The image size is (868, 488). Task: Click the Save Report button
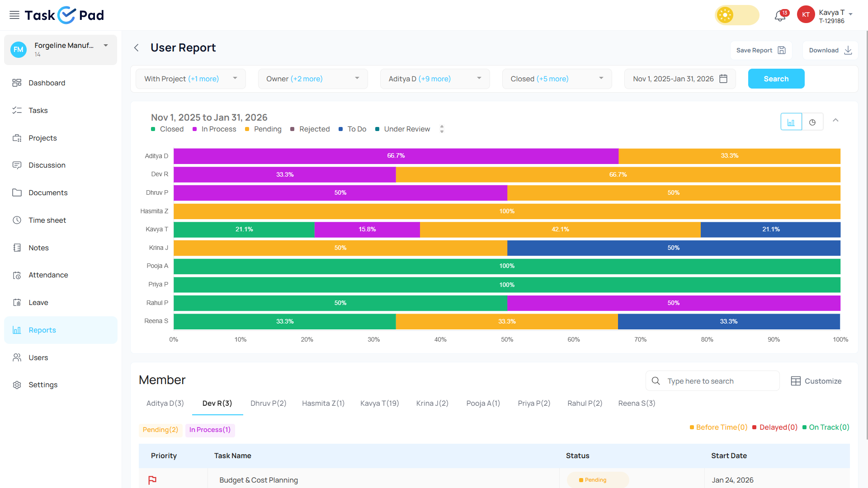[761, 50]
